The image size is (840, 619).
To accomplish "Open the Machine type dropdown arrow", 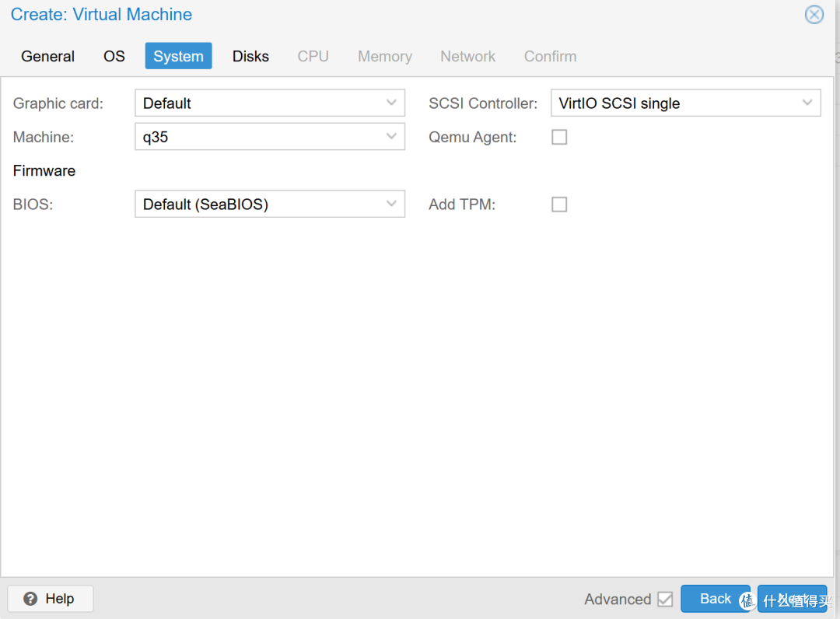I will (392, 138).
